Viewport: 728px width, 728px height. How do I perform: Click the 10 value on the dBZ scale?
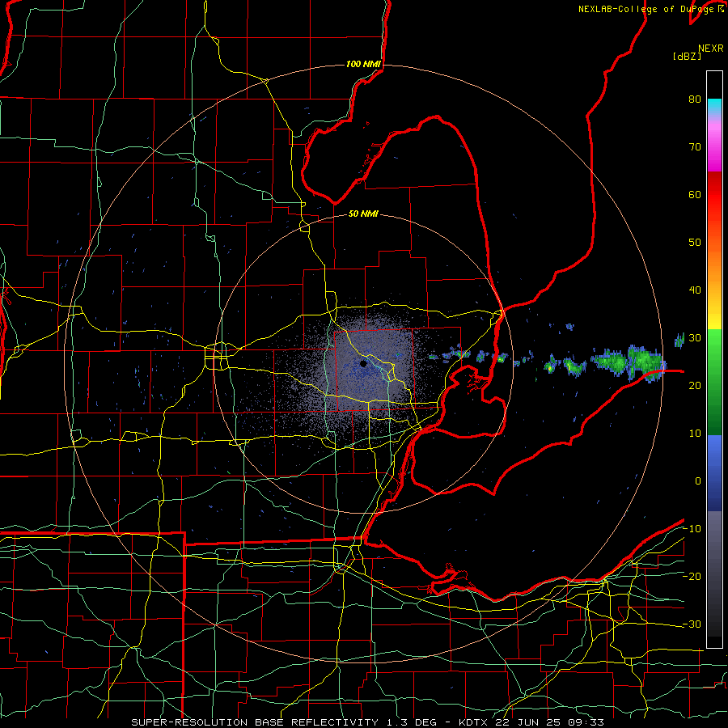(695, 434)
